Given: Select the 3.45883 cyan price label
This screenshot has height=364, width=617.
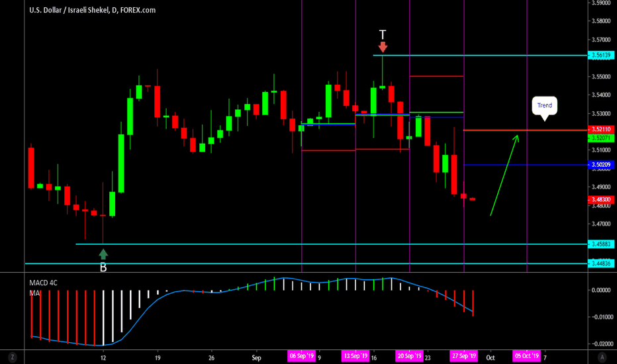Looking at the screenshot, I should (x=601, y=244).
